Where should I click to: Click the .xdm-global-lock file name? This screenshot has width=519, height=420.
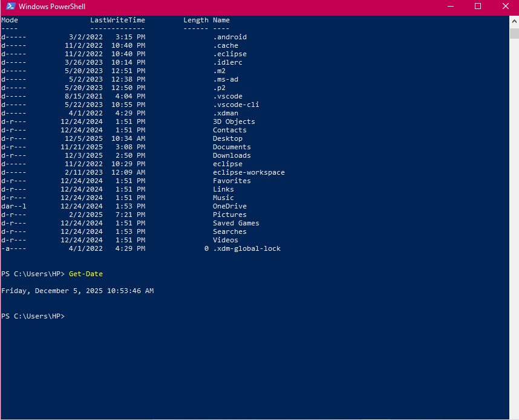pyautogui.click(x=247, y=248)
